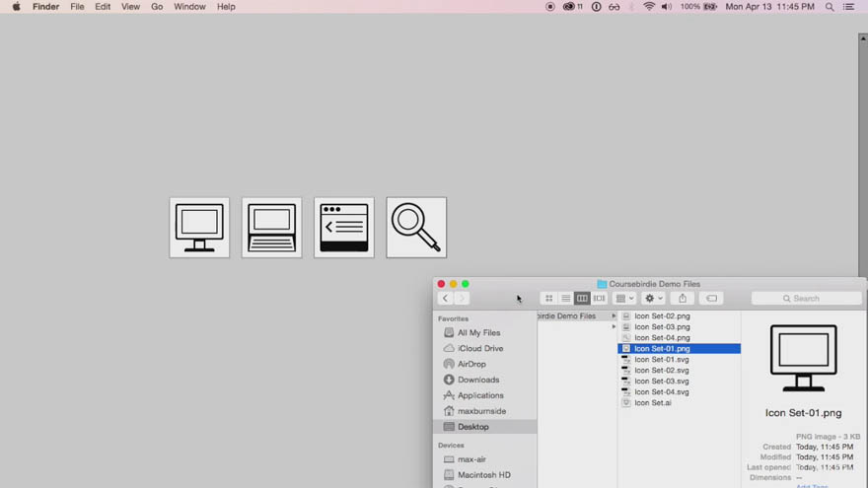Open iCloud Drive in sidebar
The width and height of the screenshot is (868, 488).
point(480,349)
